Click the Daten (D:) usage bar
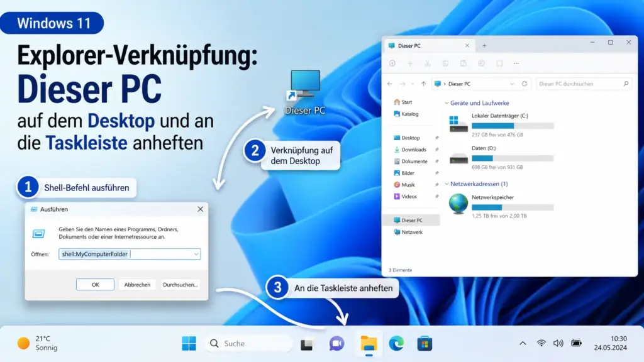Viewport: 644px width, 362px height. pos(513,158)
